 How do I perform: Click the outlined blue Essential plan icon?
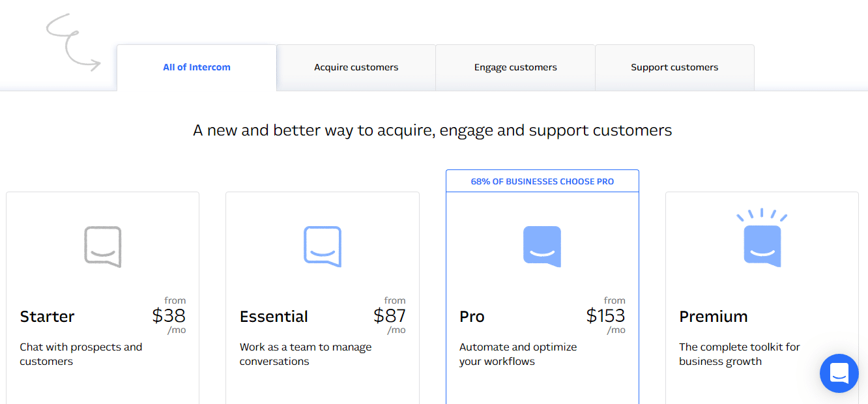[x=323, y=246]
